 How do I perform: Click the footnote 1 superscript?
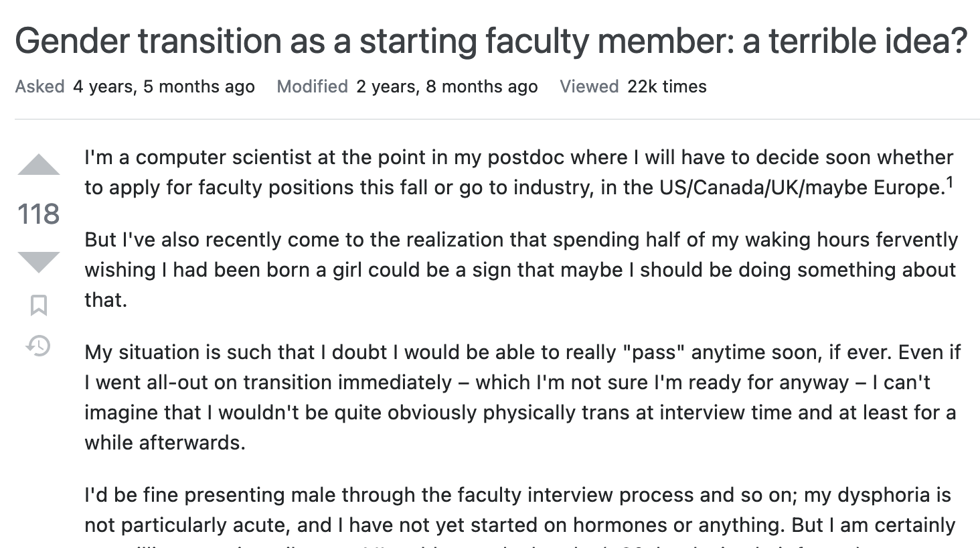949,182
